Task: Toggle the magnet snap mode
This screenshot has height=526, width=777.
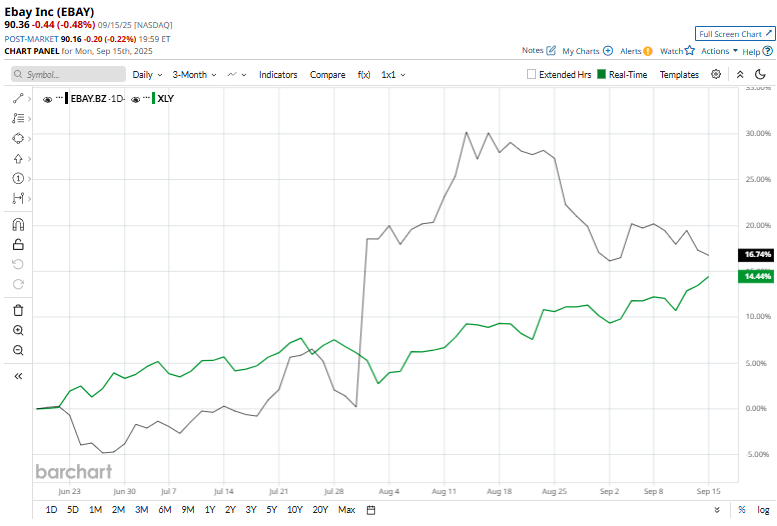Action: tap(18, 225)
